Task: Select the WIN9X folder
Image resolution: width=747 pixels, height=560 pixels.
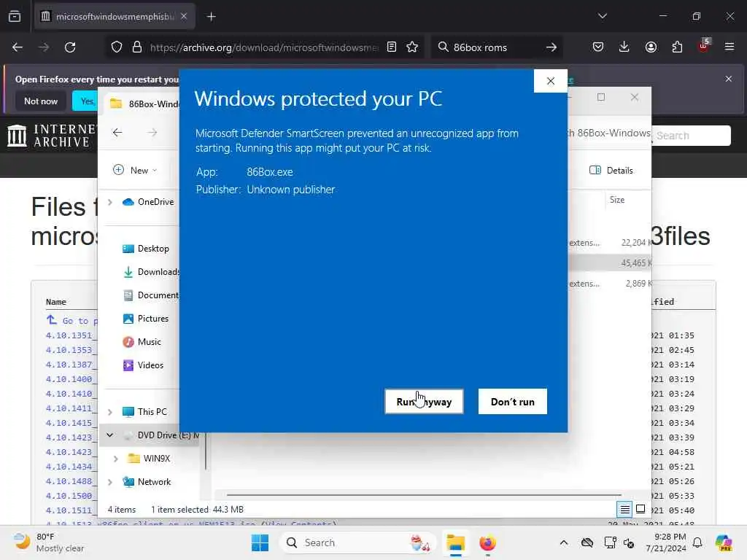Action: click(x=149, y=459)
